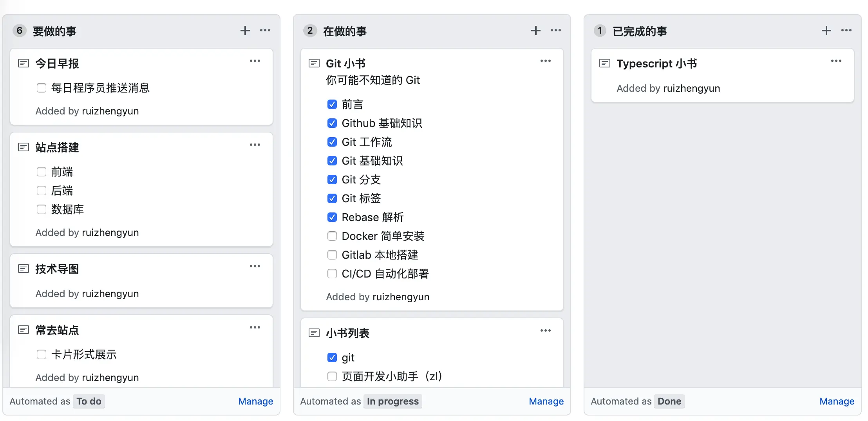The height and width of the screenshot is (421, 868).
Task: Click the 常去站点 card title
Action: tap(57, 330)
